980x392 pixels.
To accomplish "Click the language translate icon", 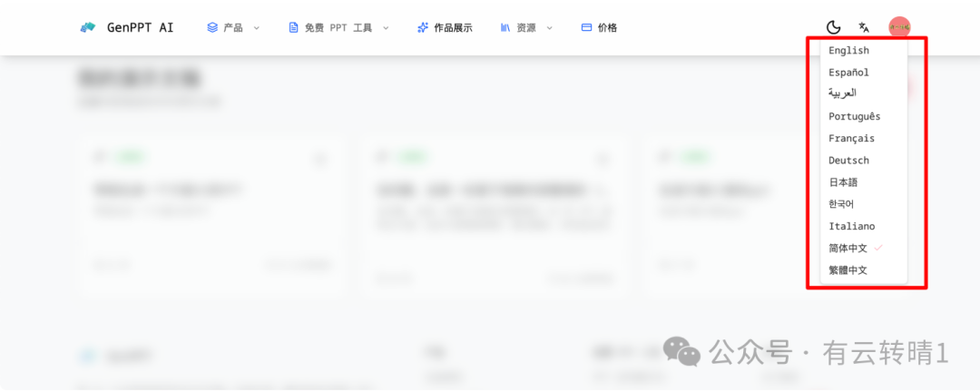I will point(864,27).
